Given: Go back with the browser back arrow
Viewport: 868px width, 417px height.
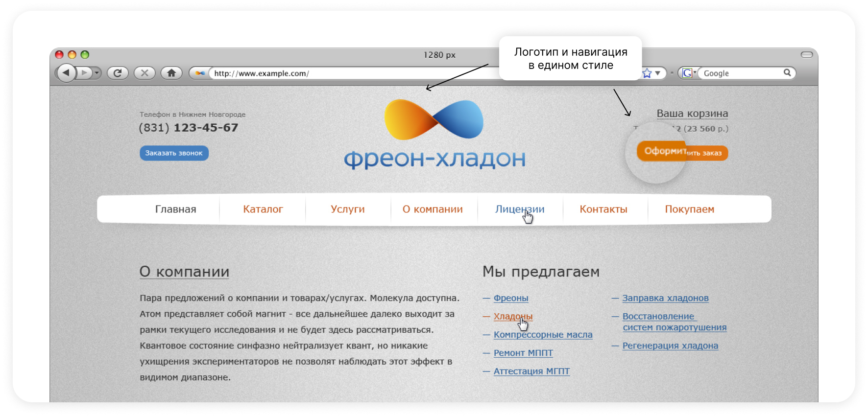Looking at the screenshot, I should (x=67, y=73).
